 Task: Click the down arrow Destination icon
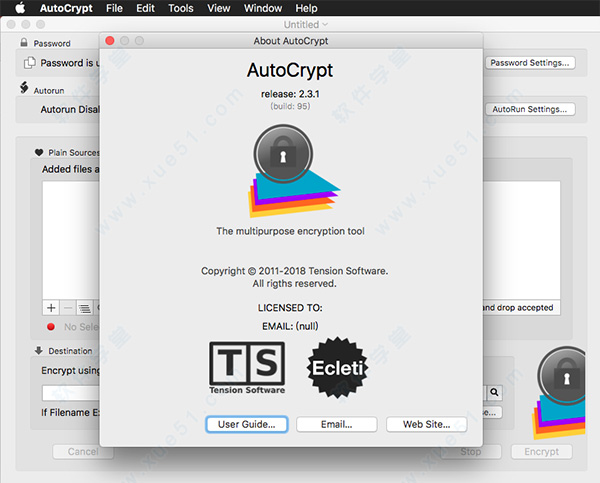point(39,351)
